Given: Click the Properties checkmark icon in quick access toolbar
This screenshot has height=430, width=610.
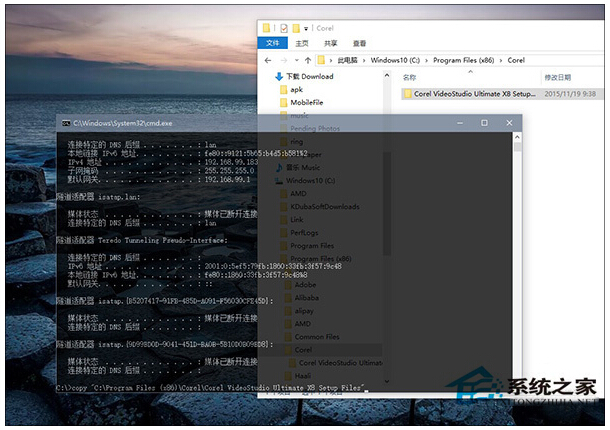Looking at the screenshot, I should tap(284, 28).
